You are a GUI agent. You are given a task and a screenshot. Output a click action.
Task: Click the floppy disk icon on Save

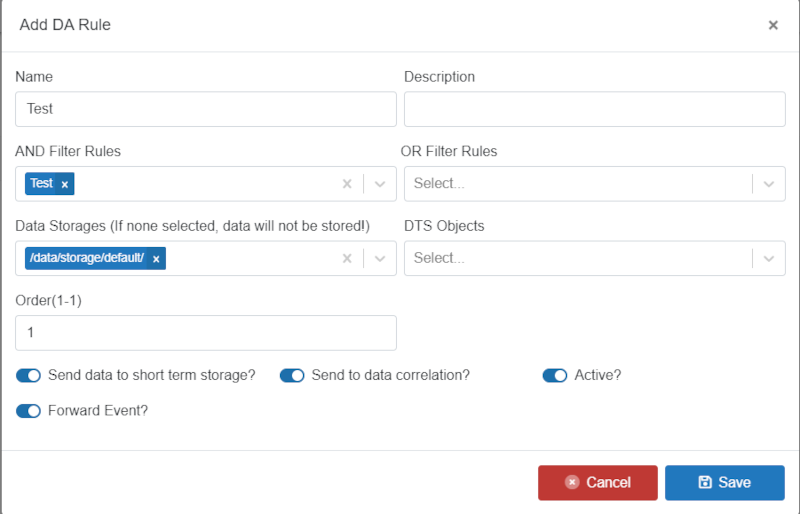[705, 482]
